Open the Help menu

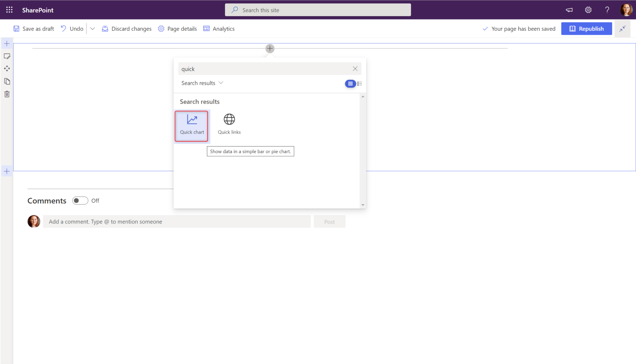607,10
